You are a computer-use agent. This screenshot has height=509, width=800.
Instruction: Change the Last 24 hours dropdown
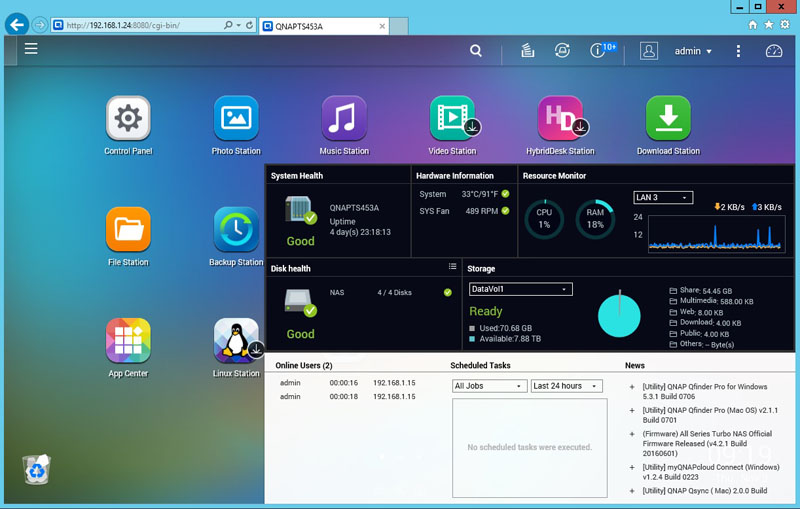click(566, 386)
